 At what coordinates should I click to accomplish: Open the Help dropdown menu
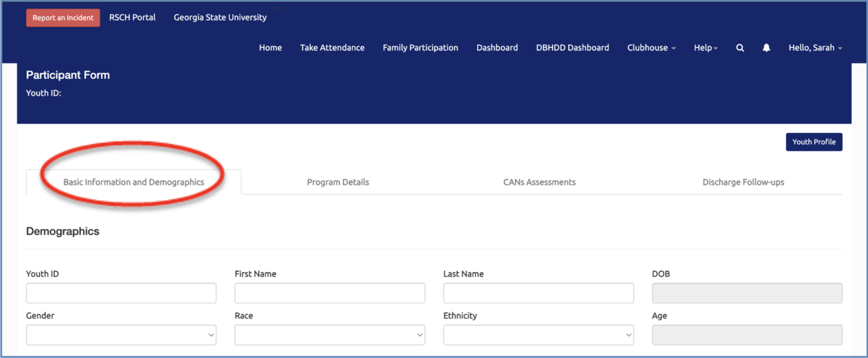pyautogui.click(x=705, y=48)
